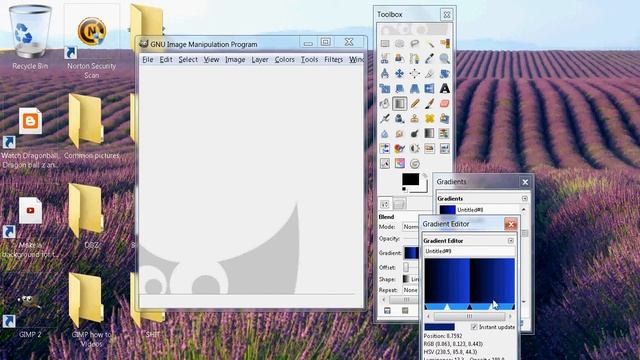Image resolution: width=640 pixels, height=360 pixels.
Task: Open the Blend Shape dropdown
Action: [410, 279]
